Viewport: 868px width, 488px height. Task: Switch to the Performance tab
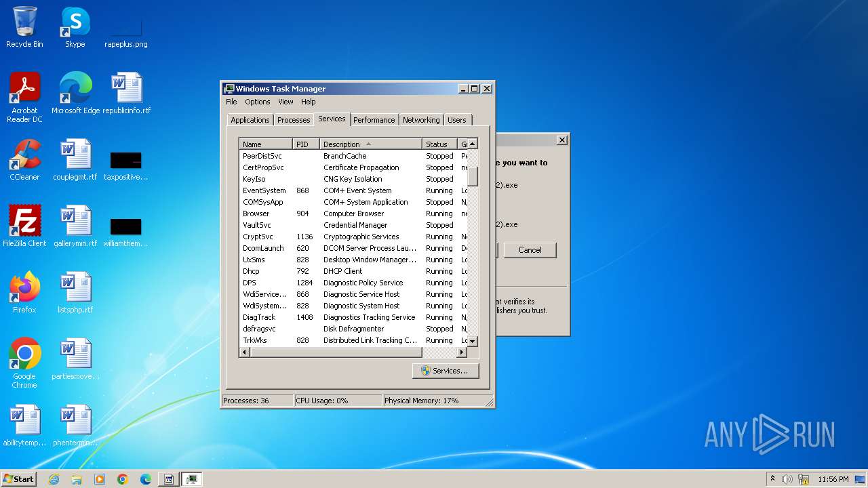tap(374, 120)
